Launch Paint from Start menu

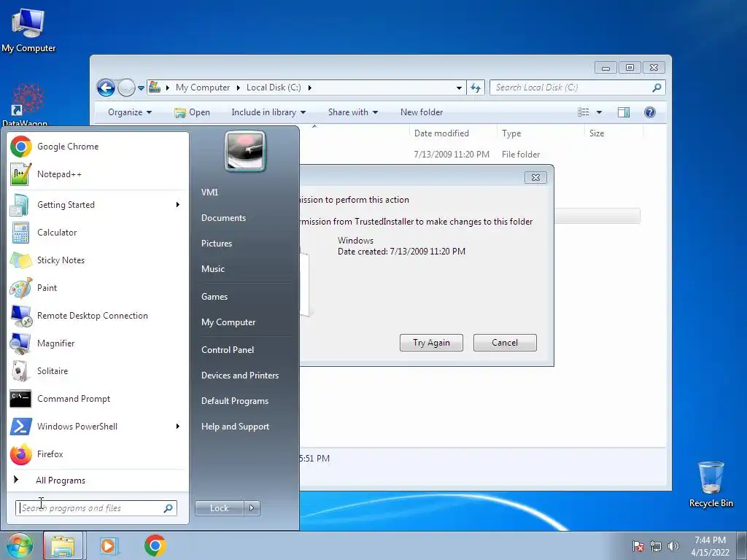coord(98,287)
